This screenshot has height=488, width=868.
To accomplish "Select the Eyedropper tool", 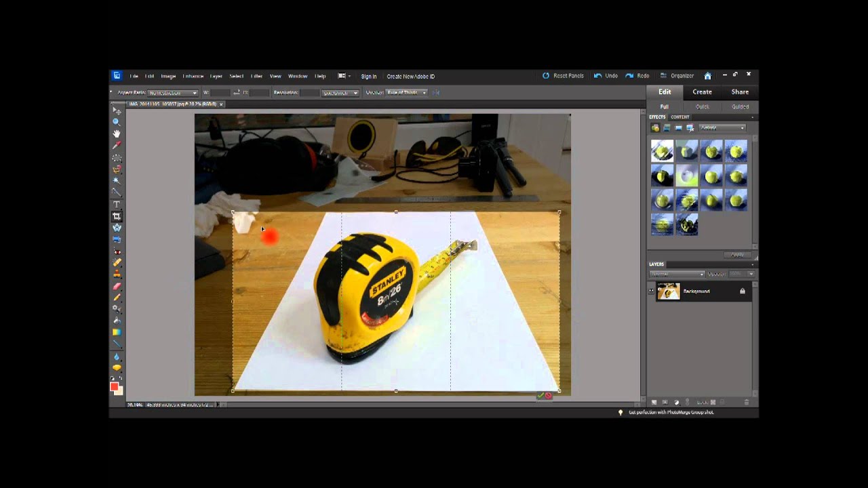I will click(117, 145).
